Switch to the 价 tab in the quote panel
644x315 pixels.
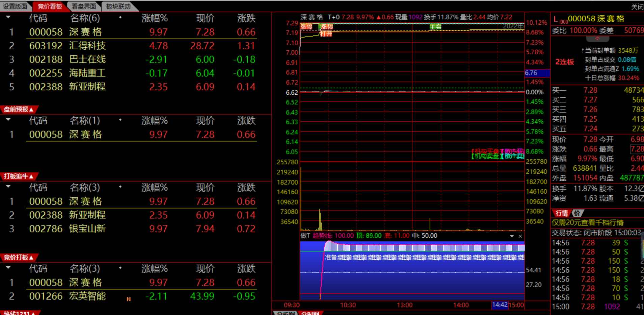click(577, 213)
